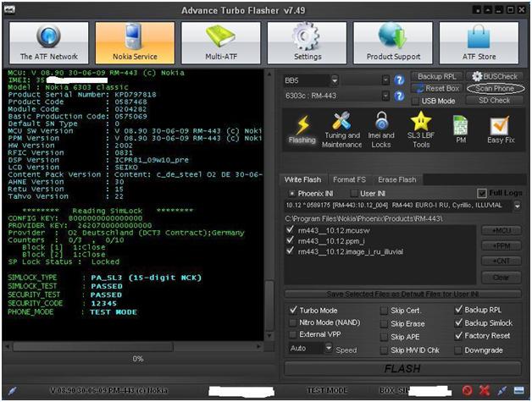Click the Scan Phone button

coord(495,89)
